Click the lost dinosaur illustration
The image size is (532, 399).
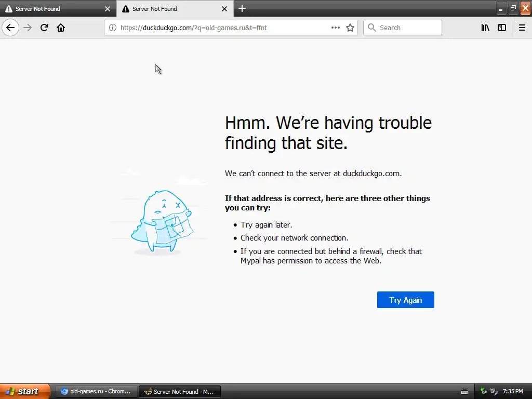[x=162, y=221]
